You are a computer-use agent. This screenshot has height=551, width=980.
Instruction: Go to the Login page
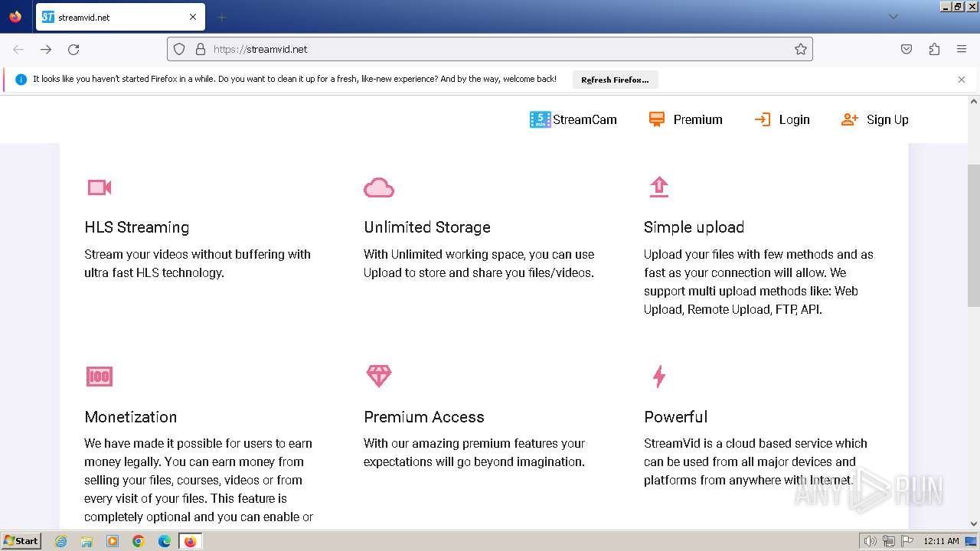(782, 119)
